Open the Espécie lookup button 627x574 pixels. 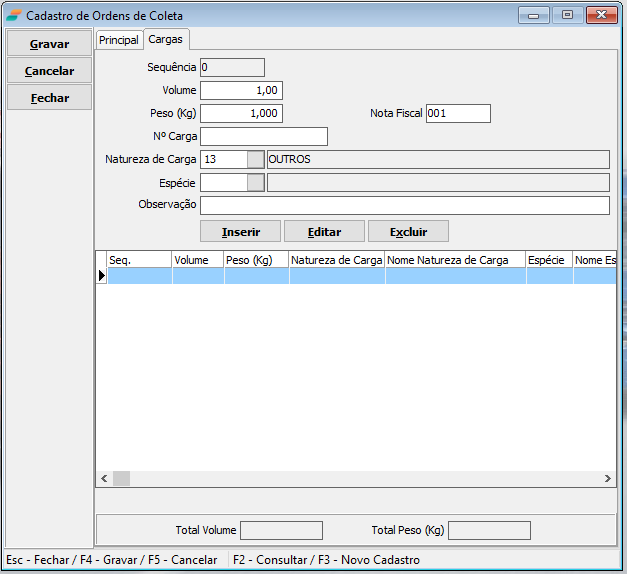point(256,182)
